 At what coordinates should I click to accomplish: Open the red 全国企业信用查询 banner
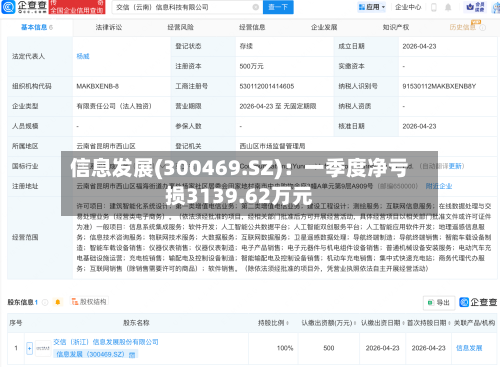[77, 7]
